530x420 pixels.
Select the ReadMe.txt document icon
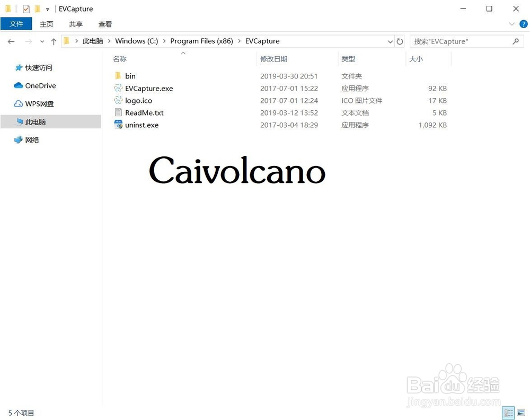click(x=118, y=112)
